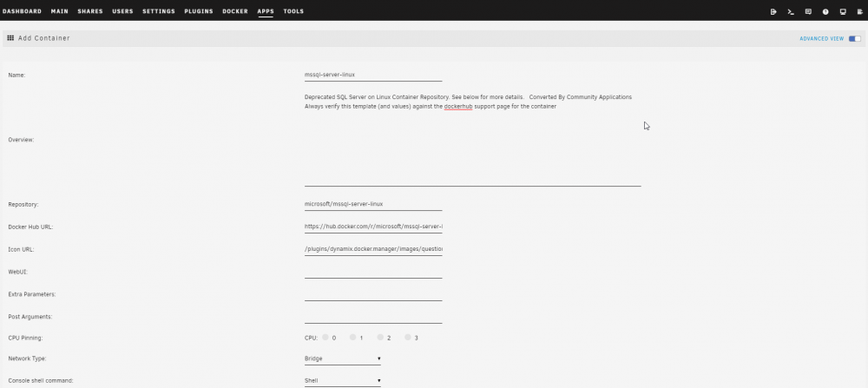868x388 pixels.
Task: Open the Docker menu tab
Action: [235, 11]
